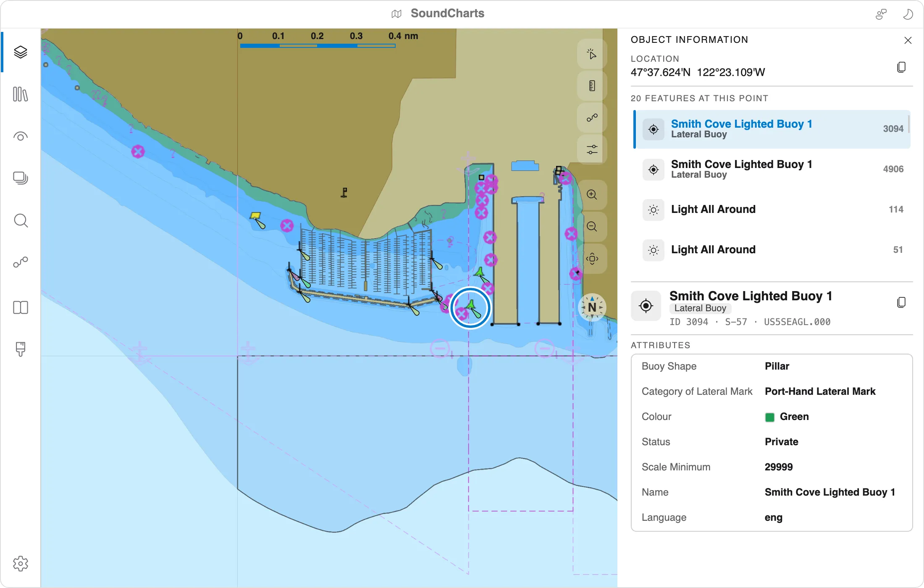Click the Lateral Buoy type tag

[x=700, y=308]
